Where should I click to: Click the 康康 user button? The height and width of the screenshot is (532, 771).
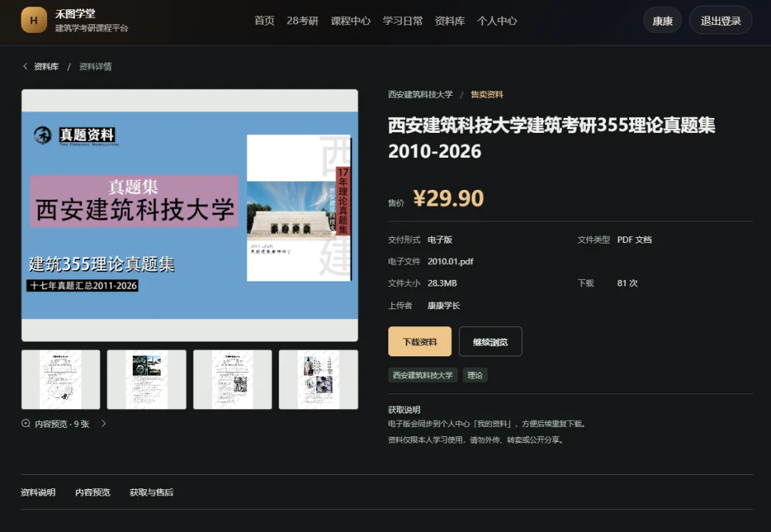(662, 21)
